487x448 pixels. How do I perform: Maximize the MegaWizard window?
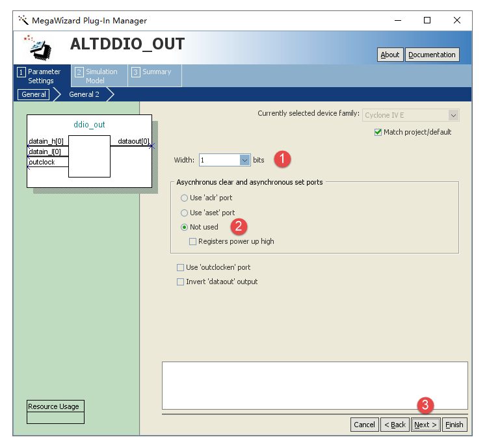coord(427,21)
